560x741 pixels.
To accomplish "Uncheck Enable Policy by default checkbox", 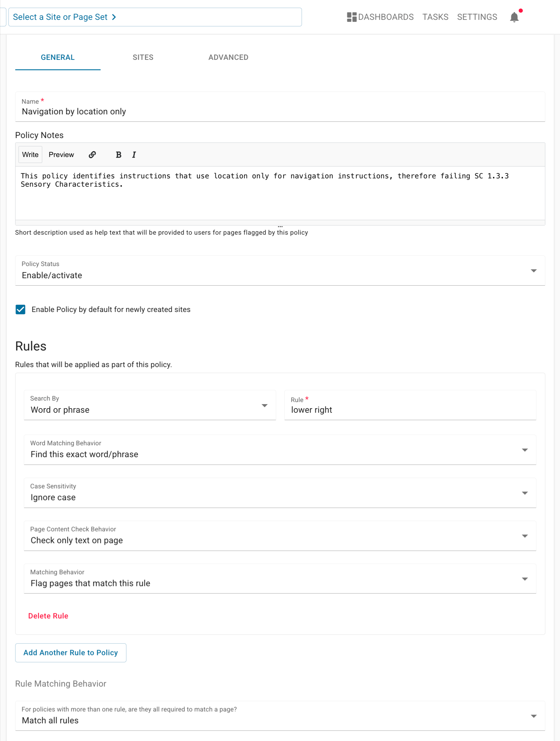I will (20, 309).
